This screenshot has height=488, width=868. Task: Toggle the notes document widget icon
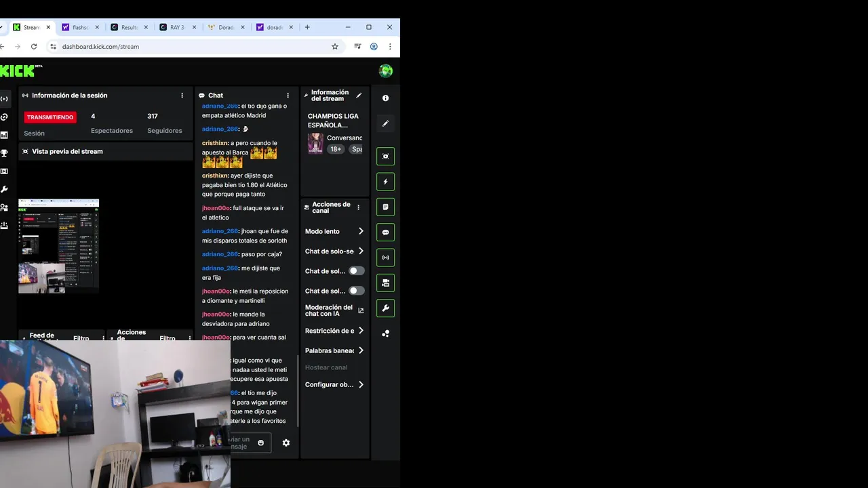pyautogui.click(x=385, y=207)
